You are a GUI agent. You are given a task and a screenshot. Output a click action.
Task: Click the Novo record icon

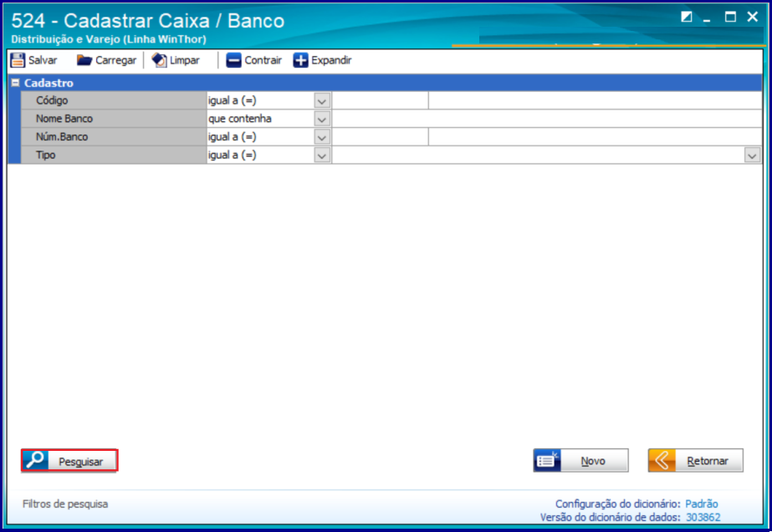click(x=547, y=461)
